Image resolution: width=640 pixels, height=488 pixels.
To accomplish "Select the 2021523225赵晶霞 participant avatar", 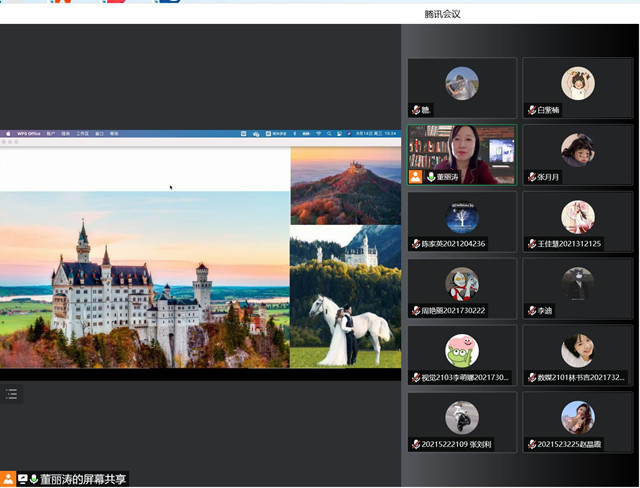I will 578,417.
